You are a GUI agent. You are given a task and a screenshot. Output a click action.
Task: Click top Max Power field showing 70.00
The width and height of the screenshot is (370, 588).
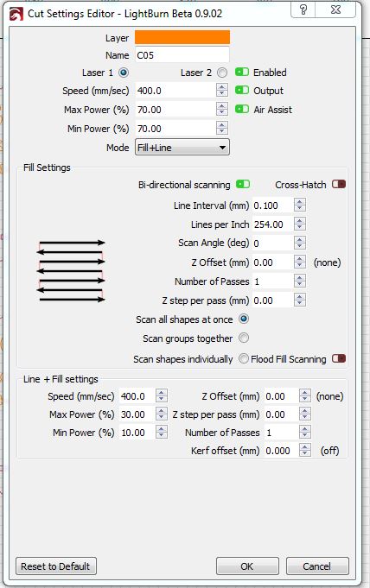click(175, 110)
